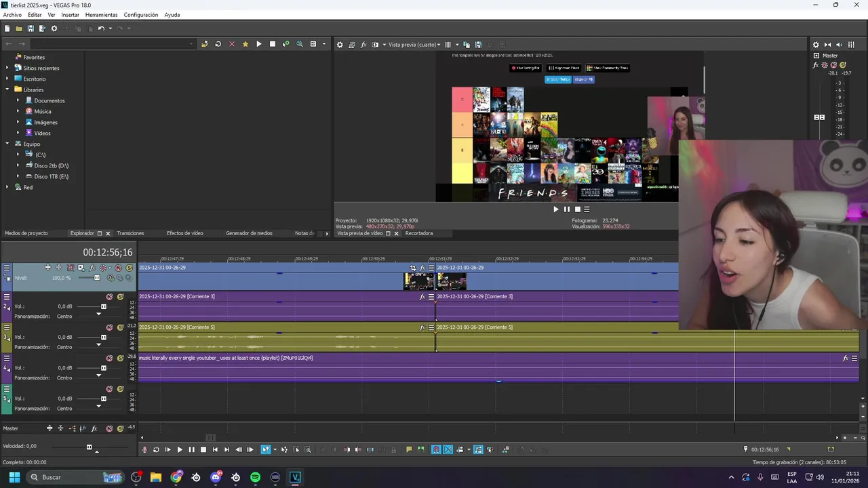The width and height of the screenshot is (868, 488).
Task: Undo the last action
Action: point(101,28)
